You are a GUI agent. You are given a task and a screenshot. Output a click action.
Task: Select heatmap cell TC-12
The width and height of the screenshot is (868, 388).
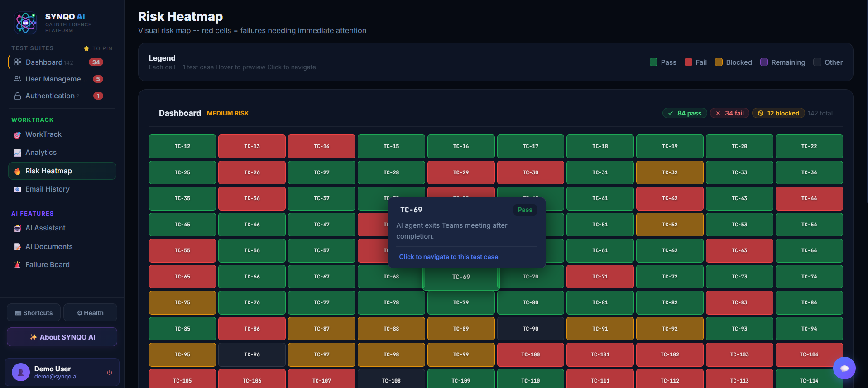point(182,146)
